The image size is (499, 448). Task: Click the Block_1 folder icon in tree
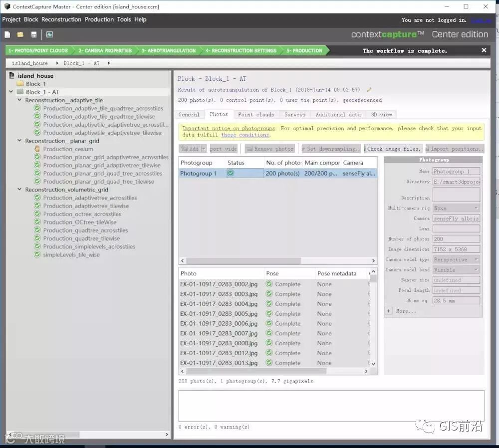pos(20,84)
